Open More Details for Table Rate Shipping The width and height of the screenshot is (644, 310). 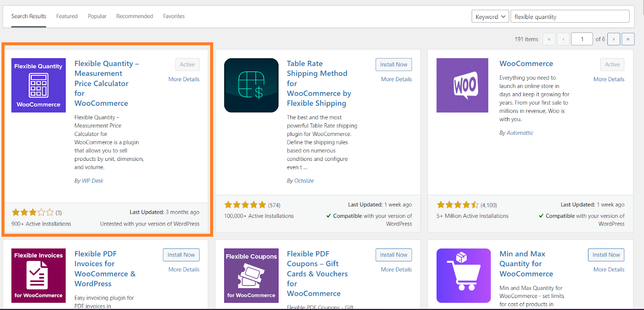click(396, 79)
